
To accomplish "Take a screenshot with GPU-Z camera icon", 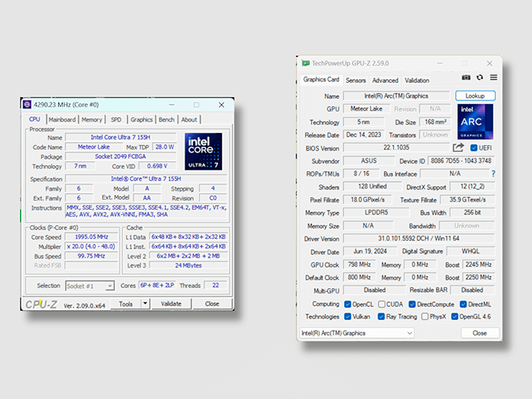I will click(x=466, y=78).
